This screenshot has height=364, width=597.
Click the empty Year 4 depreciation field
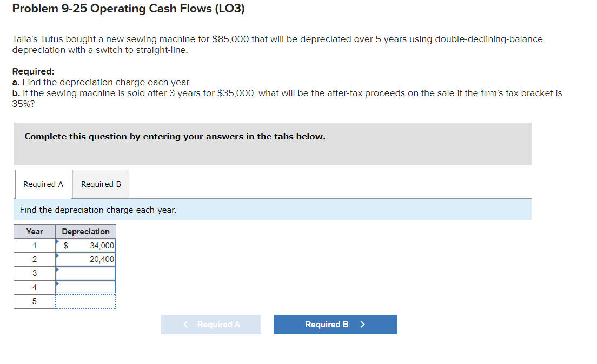85,287
